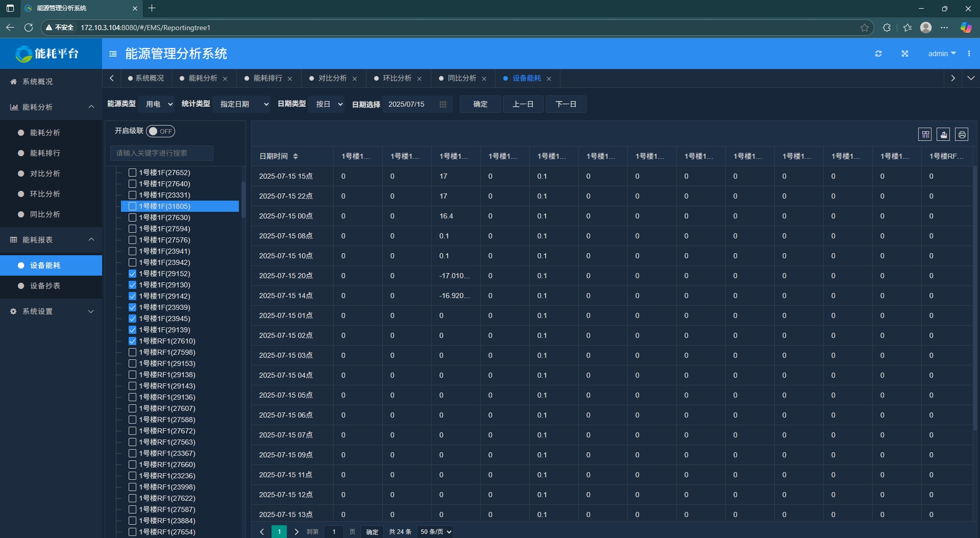Close the 能耗排行 tab

point(290,79)
